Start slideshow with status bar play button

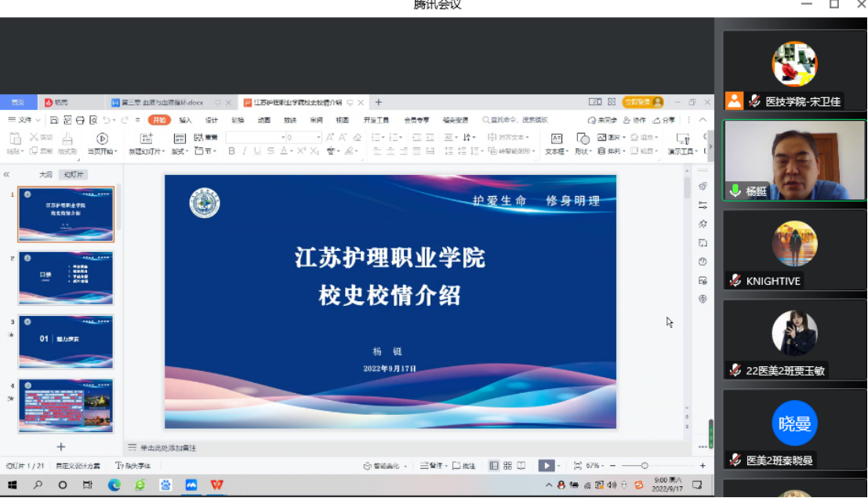pos(546,466)
